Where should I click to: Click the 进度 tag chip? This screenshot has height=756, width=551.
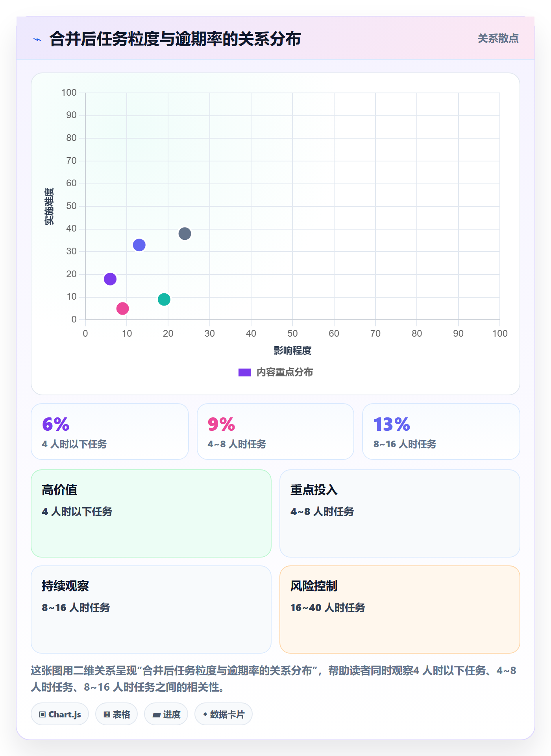tap(166, 714)
